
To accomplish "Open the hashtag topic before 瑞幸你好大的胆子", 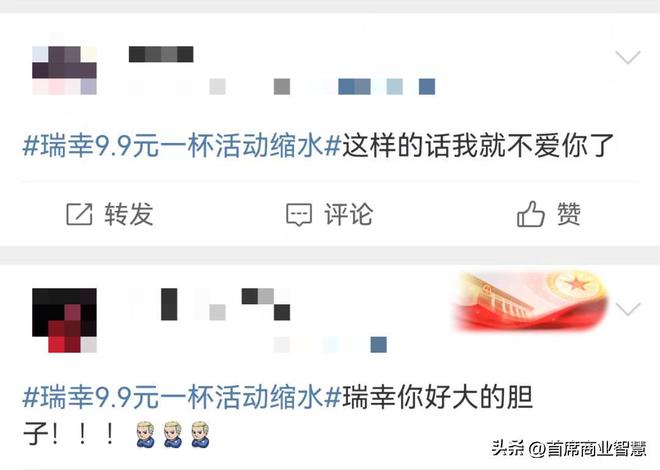I will 181,397.
